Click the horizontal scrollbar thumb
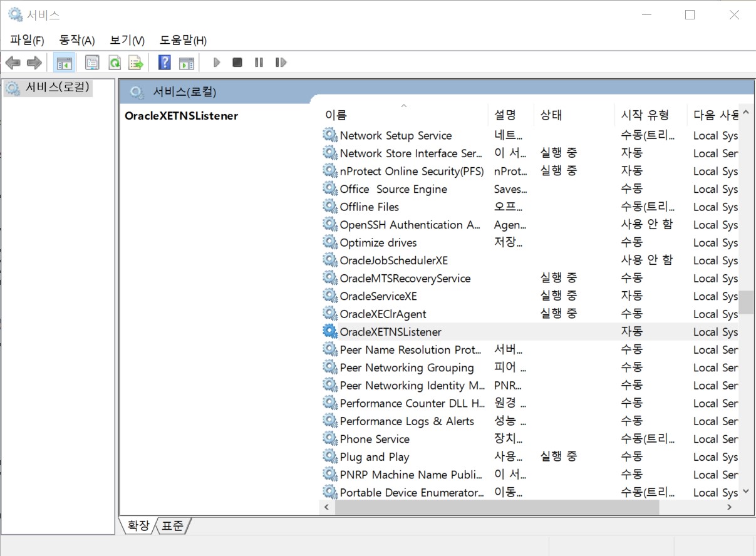The image size is (756, 556). click(x=497, y=508)
